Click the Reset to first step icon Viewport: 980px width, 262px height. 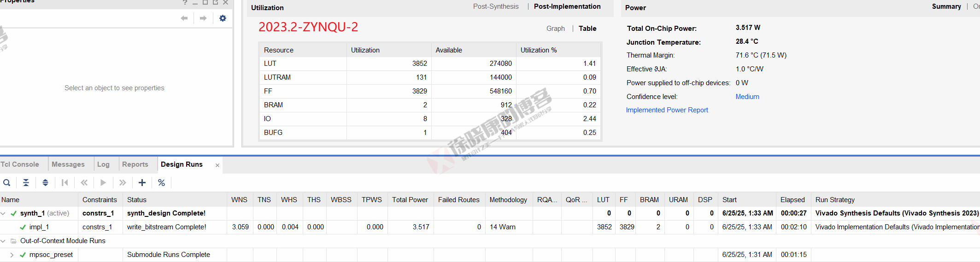65,183
